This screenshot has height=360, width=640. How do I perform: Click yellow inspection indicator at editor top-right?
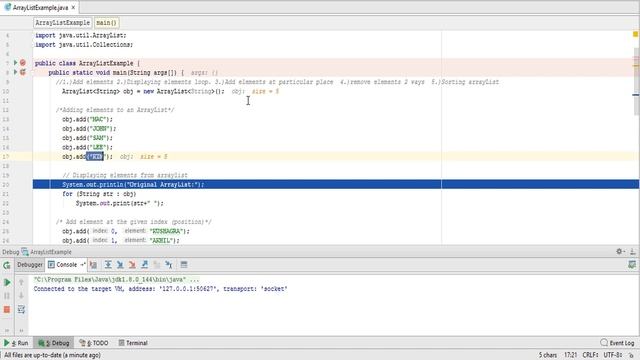click(636, 34)
